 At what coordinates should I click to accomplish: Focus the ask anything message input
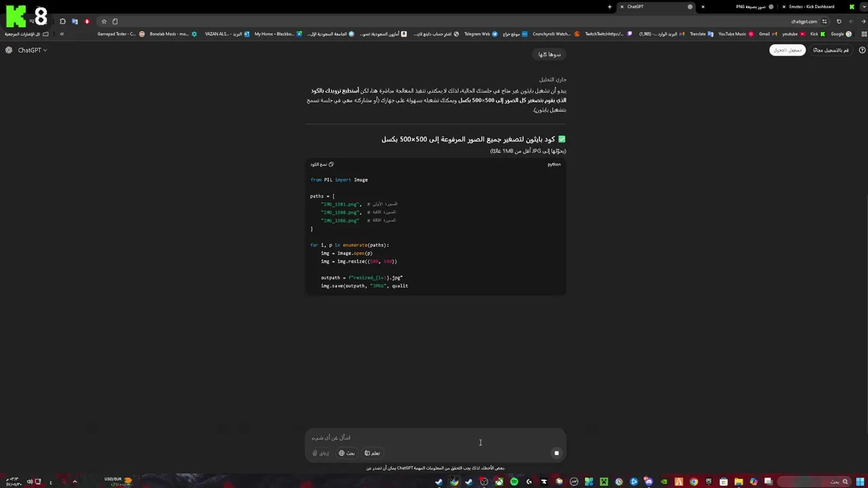click(x=435, y=437)
